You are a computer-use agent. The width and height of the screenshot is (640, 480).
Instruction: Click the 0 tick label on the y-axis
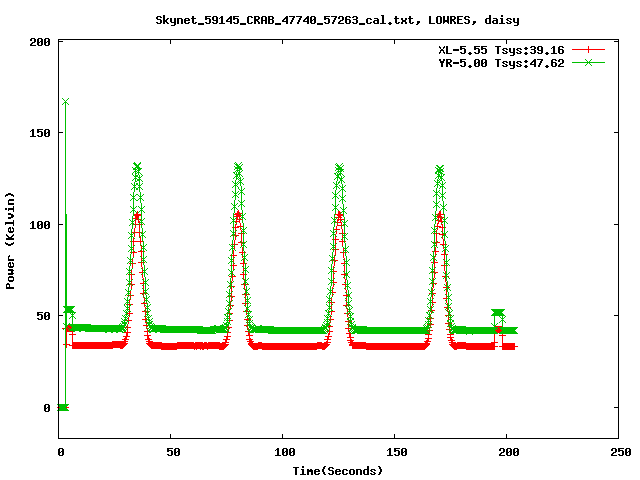pyautogui.click(x=47, y=408)
